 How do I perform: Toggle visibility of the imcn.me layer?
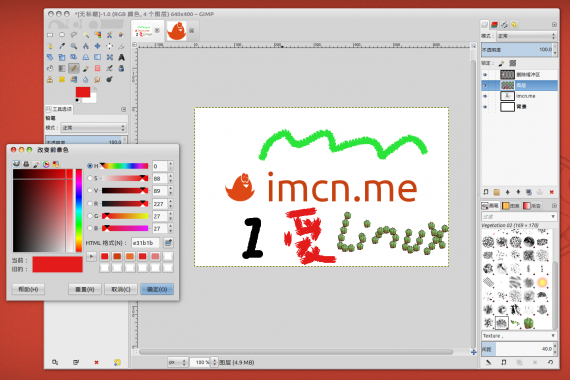(x=485, y=96)
